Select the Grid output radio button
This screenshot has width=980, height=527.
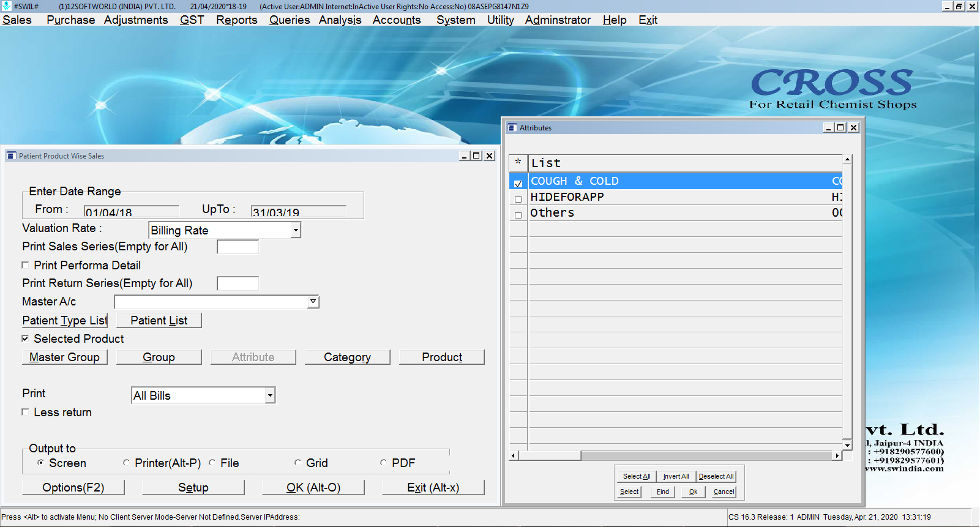297,463
